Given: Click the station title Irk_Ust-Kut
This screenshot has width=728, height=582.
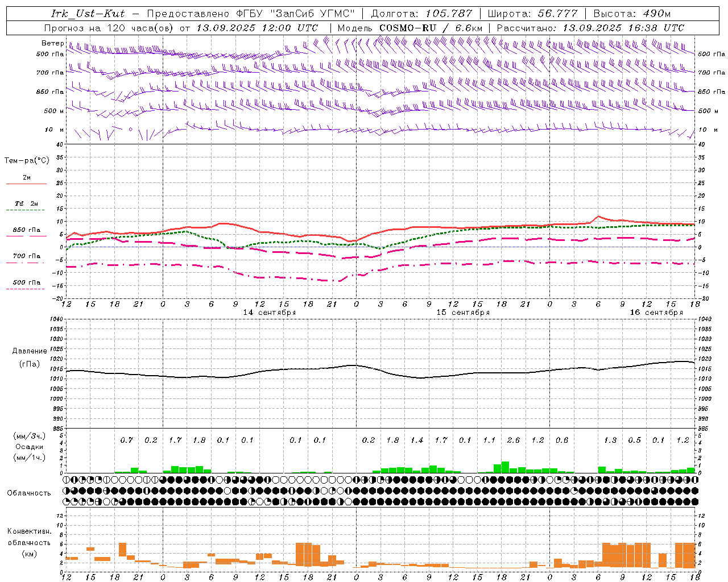Looking at the screenshot, I should click(x=88, y=14).
